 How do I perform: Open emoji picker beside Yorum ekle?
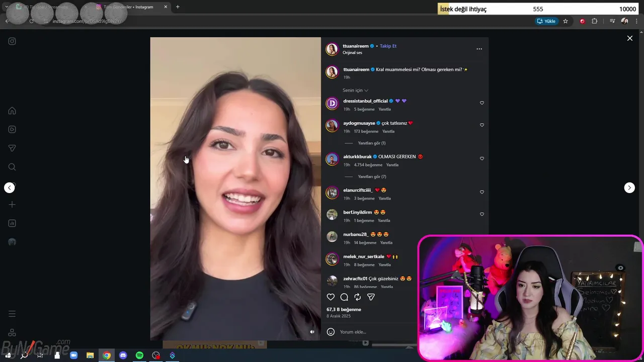point(331,332)
